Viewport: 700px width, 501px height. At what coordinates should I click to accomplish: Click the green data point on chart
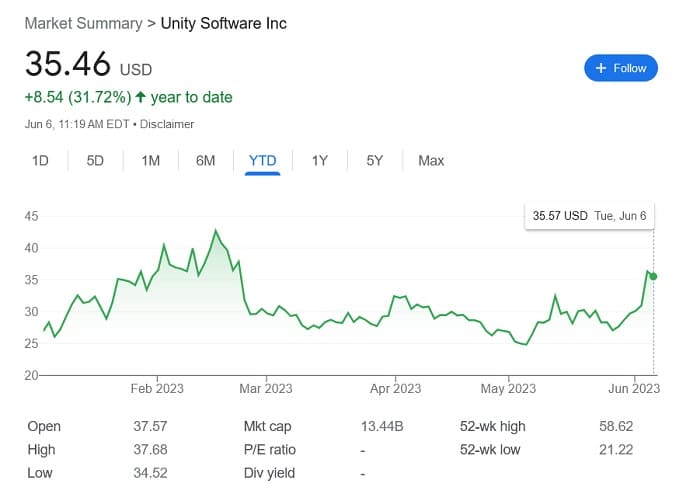click(x=653, y=276)
